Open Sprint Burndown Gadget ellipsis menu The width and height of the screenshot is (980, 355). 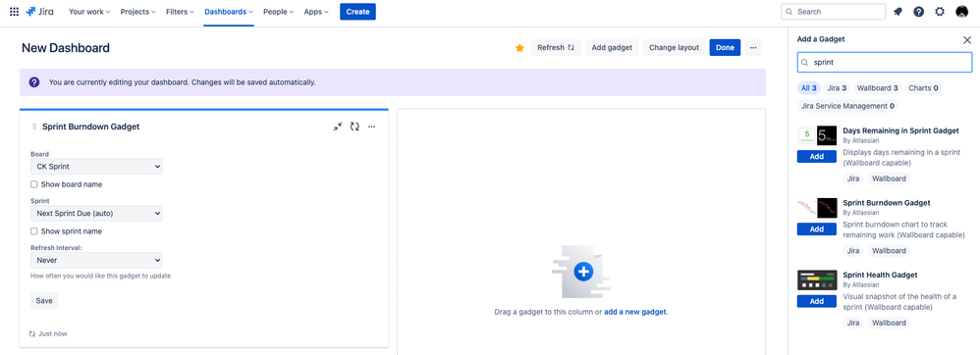371,127
